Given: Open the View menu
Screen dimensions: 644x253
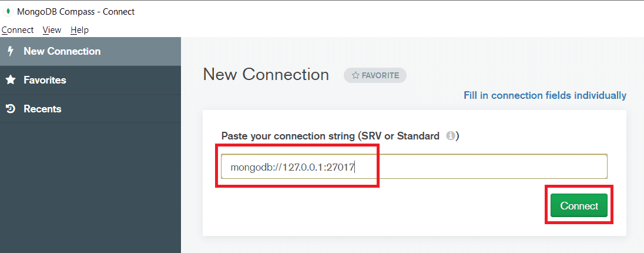Looking at the screenshot, I should 52,30.
